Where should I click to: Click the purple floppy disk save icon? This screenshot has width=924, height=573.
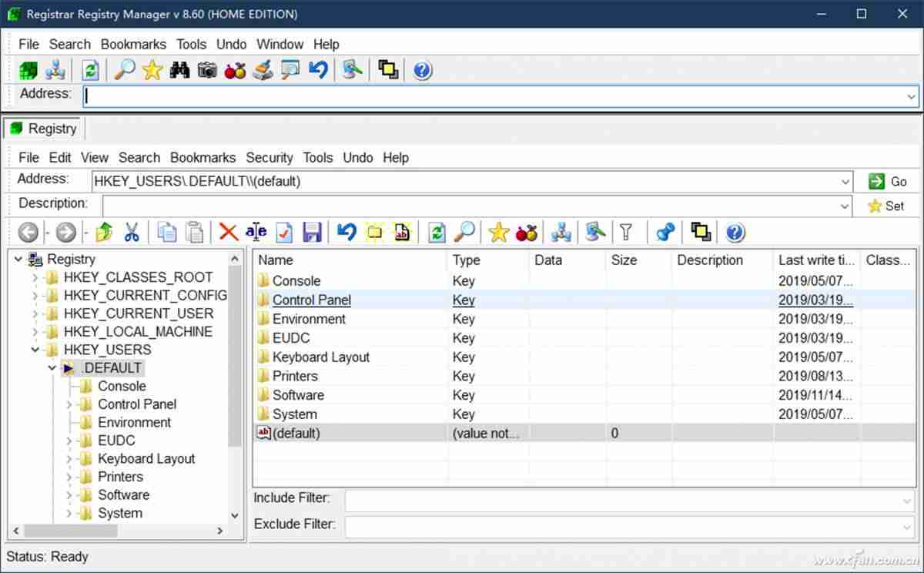click(312, 232)
